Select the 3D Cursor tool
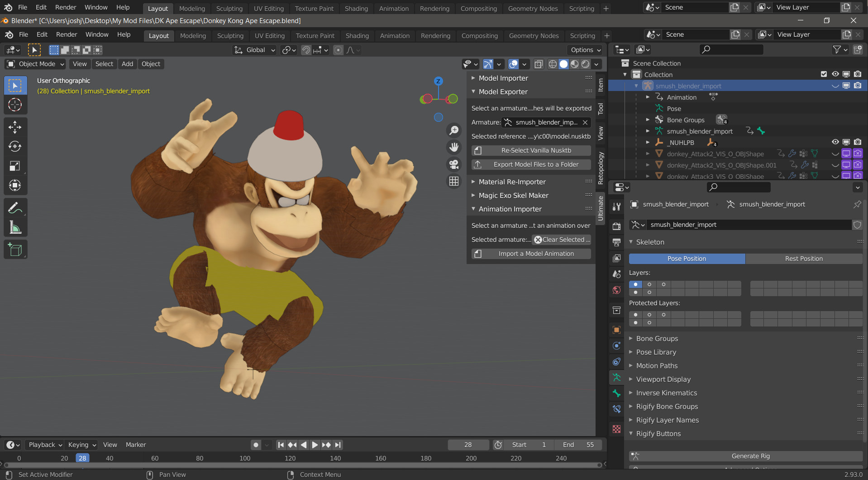The image size is (868, 480). coord(15,105)
